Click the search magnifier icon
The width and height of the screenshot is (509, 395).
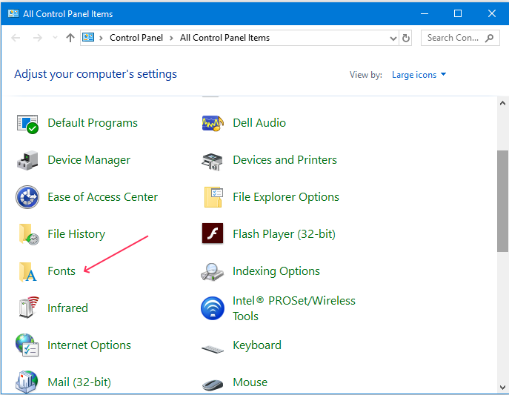pos(489,38)
